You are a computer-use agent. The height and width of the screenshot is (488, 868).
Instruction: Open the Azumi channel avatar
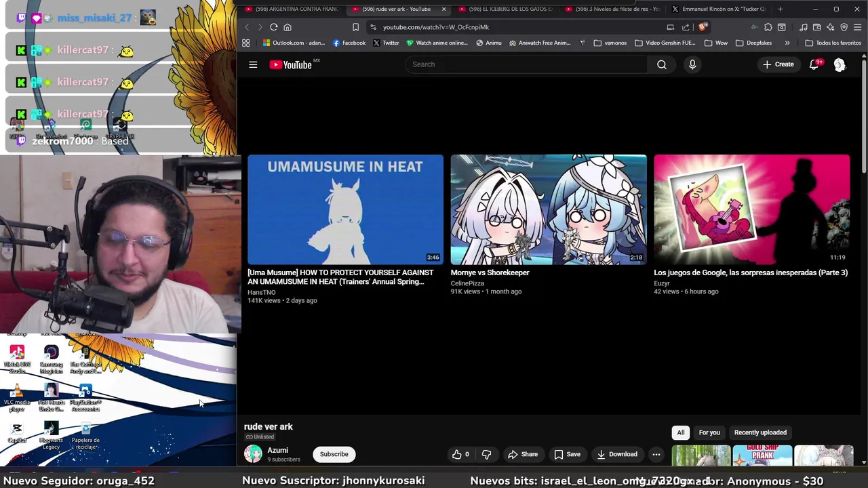tap(253, 454)
